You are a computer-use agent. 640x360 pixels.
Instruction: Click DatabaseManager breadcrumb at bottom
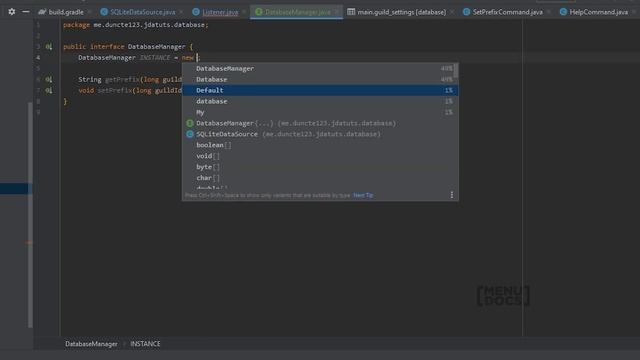pyautogui.click(x=91, y=344)
